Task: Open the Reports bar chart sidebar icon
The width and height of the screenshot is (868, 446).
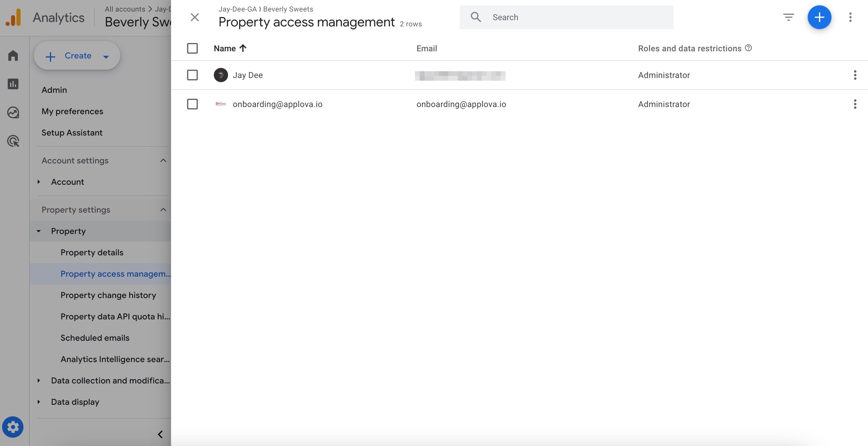Action: point(13,84)
